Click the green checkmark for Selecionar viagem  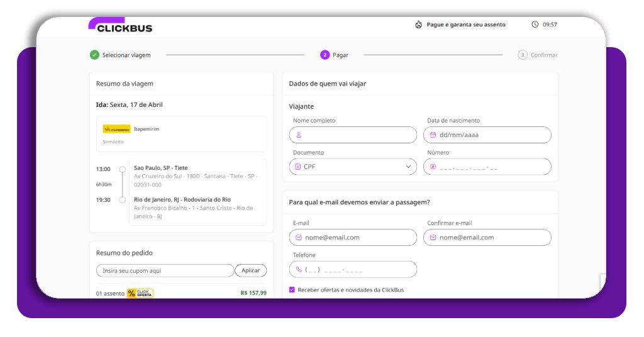94,55
